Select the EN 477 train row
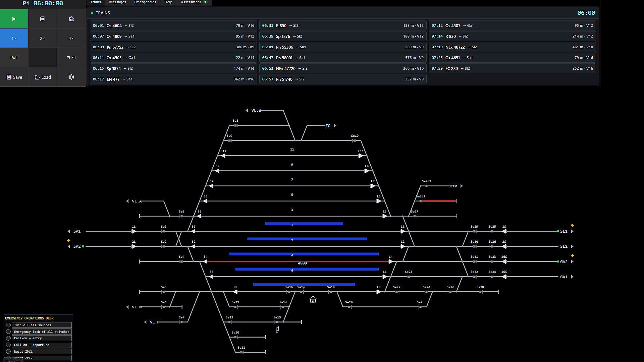 coord(173,79)
